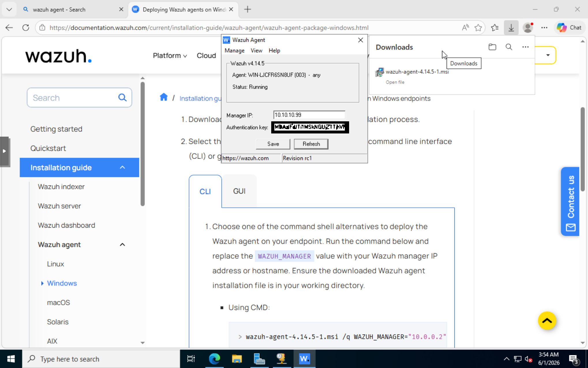Screen dimensions: 588x368
Task: Show hidden system tray icons
Action: pos(506,359)
